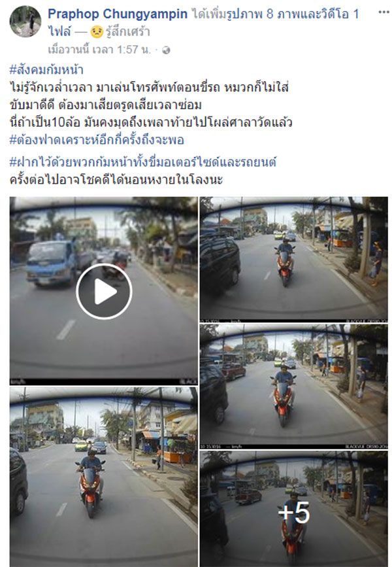Open the bottom-left photo of the motorcyclist
392x567 pixels.
pos(104,477)
